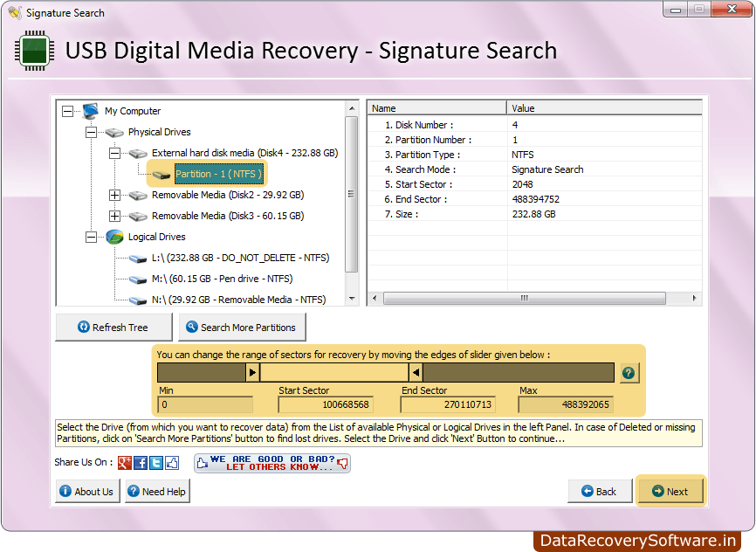This screenshot has width=756, height=552.
Task: Click the Removable Media Disk3 drive icon
Action: (138, 216)
